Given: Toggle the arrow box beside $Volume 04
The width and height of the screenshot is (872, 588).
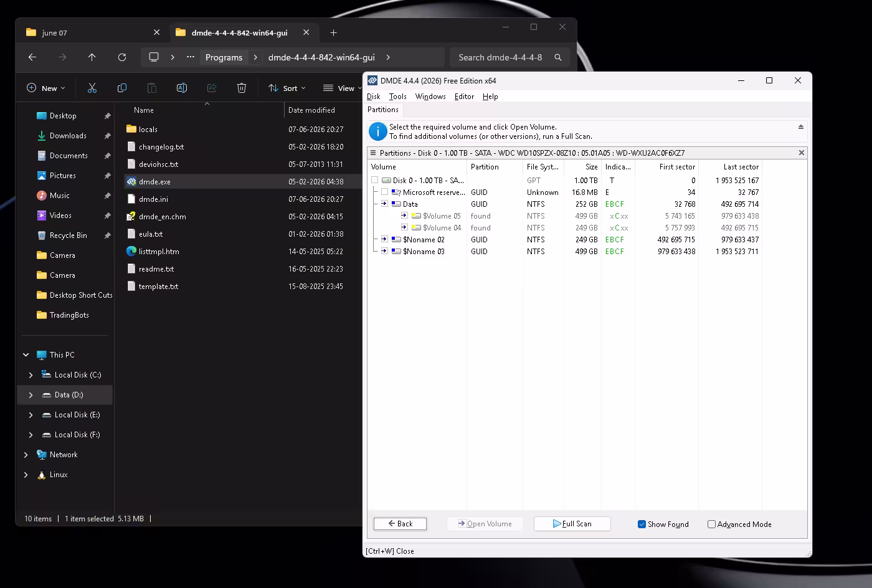Looking at the screenshot, I should [404, 228].
